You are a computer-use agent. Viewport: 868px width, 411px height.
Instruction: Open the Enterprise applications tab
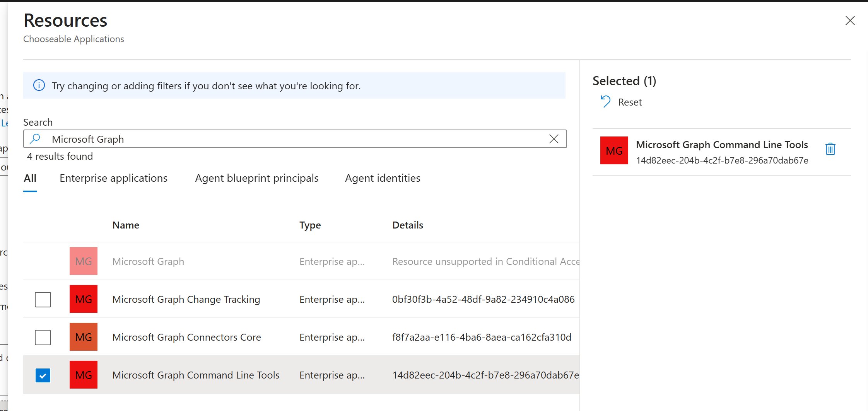(x=113, y=178)
